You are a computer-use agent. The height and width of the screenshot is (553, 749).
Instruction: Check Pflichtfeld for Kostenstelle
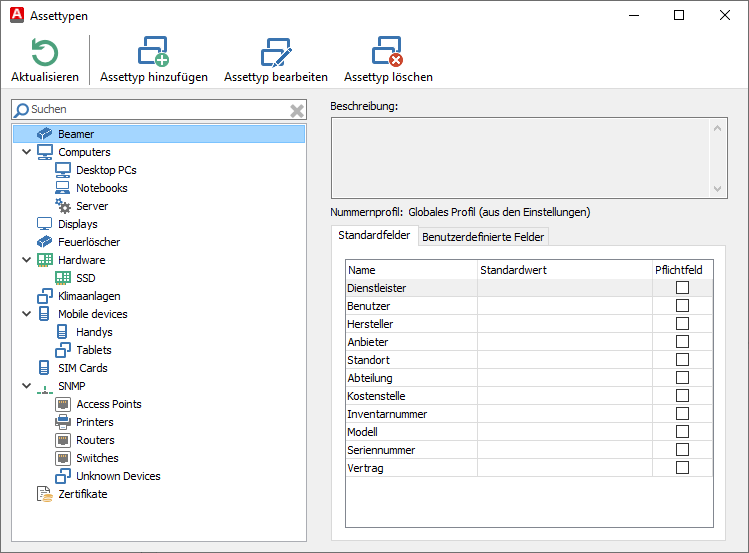pyautogui.click(x=682, y=395)
